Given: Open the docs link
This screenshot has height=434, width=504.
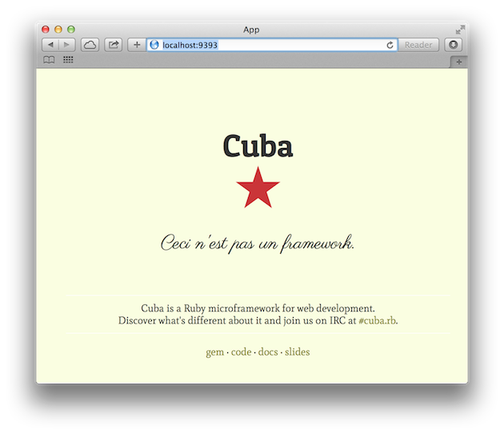Looking at the screenshot, I should pos(268,352).
